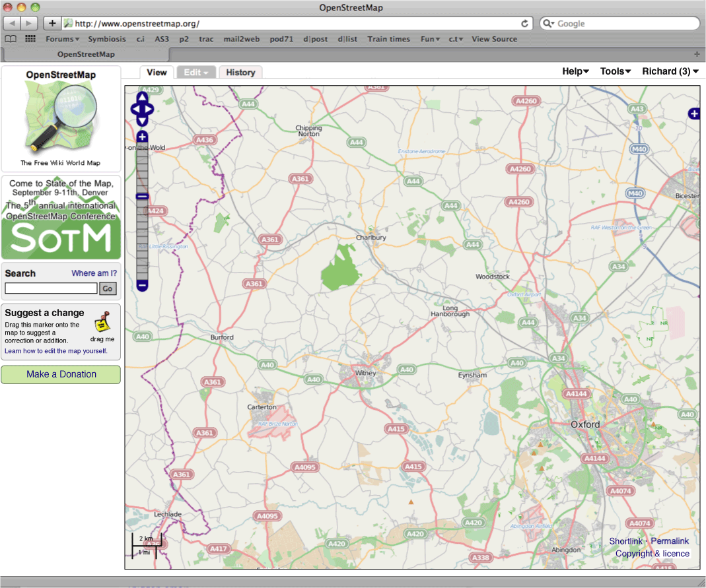Open Learn how to edit the map link
The image size is (706, 588).
pyautogui.click(x=56, y=351)
